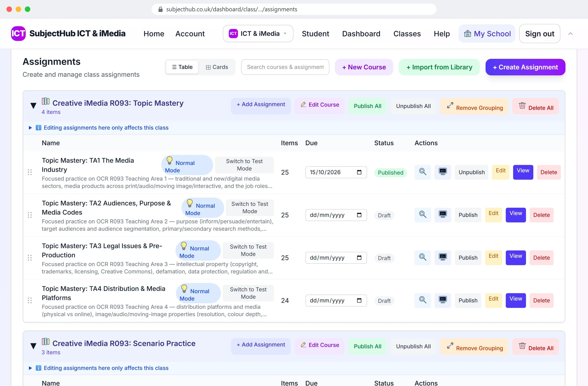Click the up-chevron beside Sign out
The width and height of the screenshot is (588, 386).
tap(570, 34)
